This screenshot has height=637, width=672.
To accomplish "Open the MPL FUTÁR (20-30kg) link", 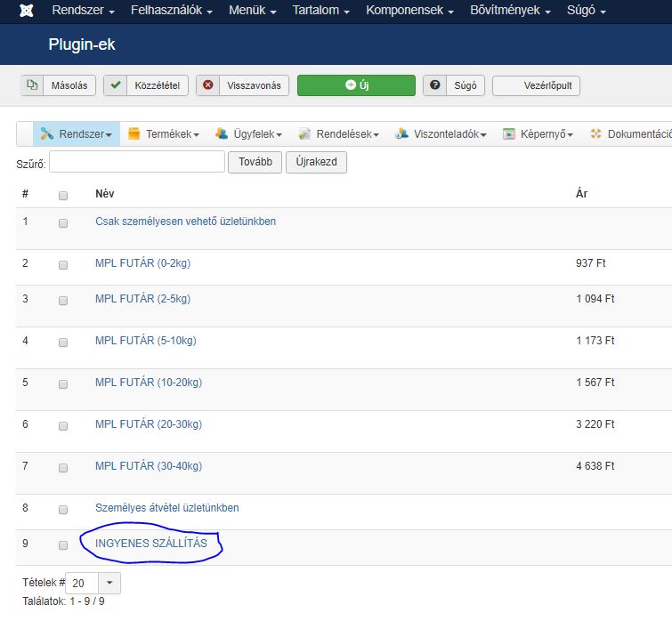I will 149,424.
